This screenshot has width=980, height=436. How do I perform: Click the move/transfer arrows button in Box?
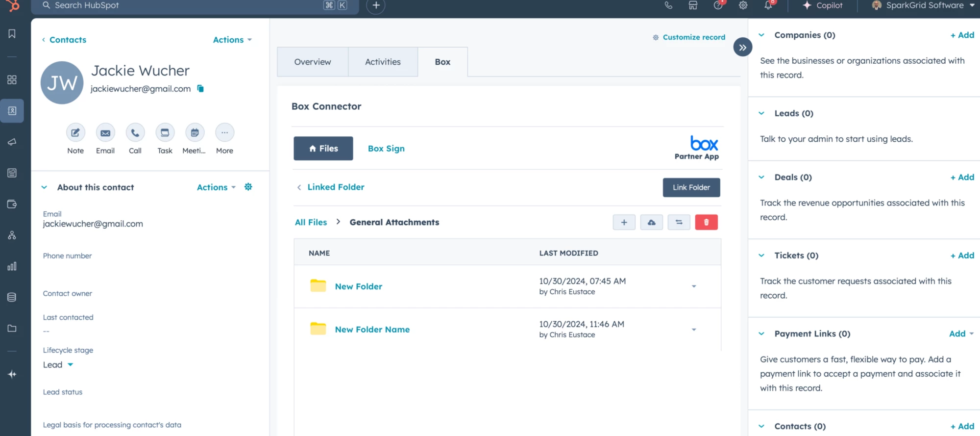click(x=679, y=222)
